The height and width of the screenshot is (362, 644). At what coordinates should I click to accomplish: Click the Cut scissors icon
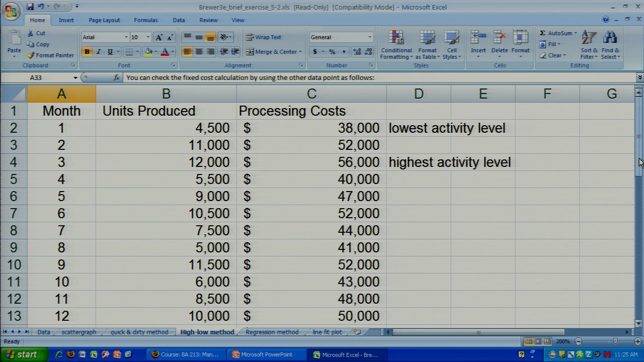pos(31,33)
